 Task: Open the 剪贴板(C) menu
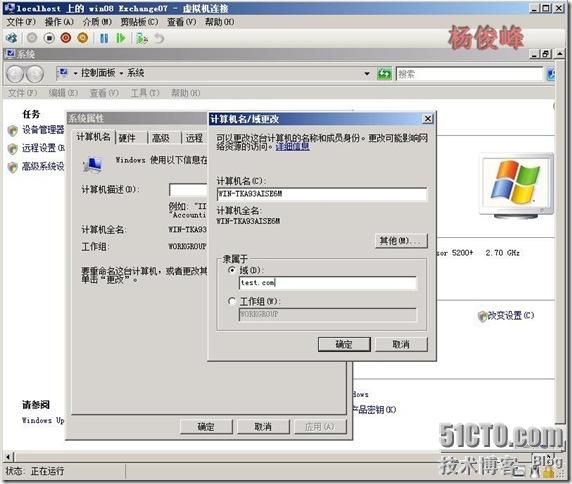pyautogui.click(x=139, y=22)
